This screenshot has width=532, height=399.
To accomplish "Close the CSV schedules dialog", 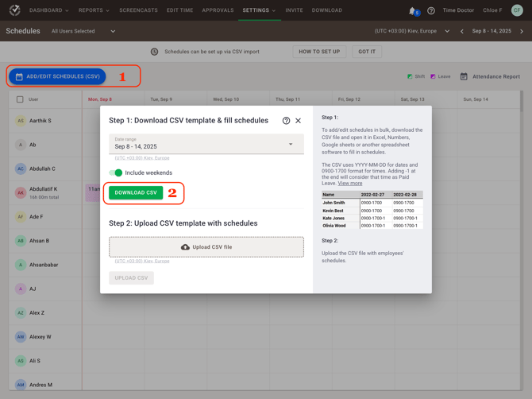I will (298, 121).
